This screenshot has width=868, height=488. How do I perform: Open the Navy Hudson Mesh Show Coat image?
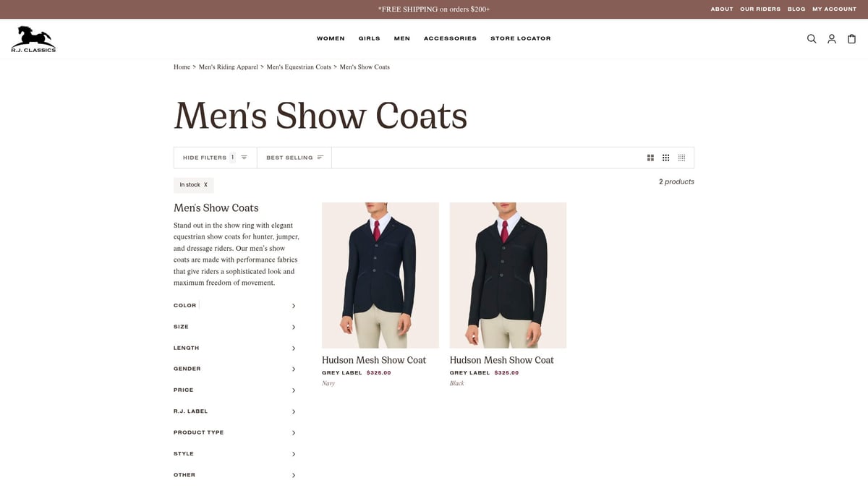380,274
